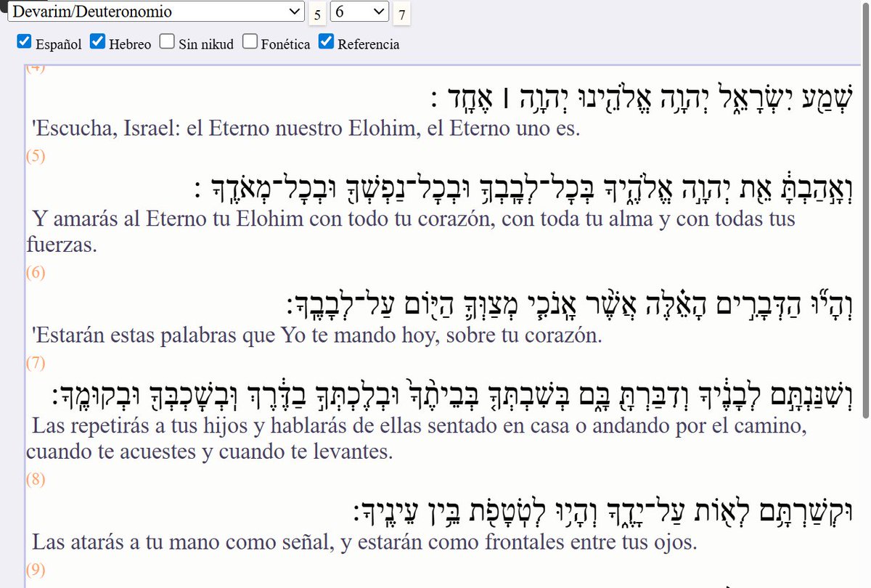Go to next chapter 7 button
The width and height of the screenshot is (871, 588).
point(401,14)
